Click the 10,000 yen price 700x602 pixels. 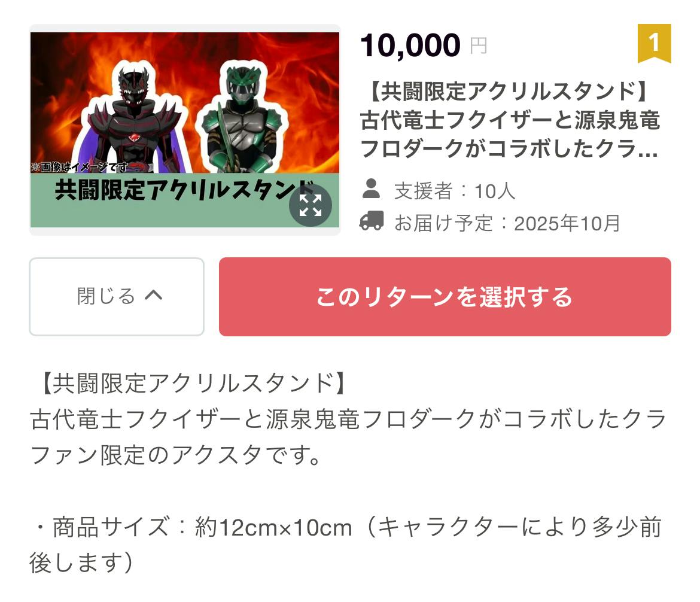(410, 45)
